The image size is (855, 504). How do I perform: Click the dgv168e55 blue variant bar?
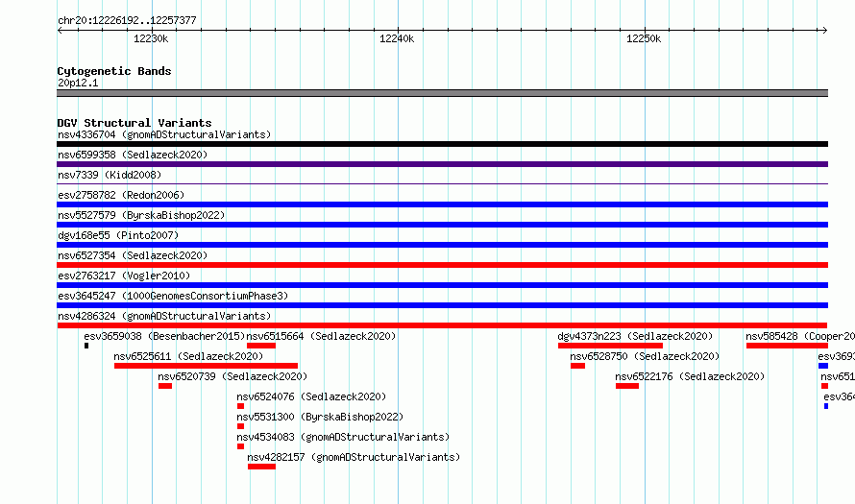(x=442, y=245)
